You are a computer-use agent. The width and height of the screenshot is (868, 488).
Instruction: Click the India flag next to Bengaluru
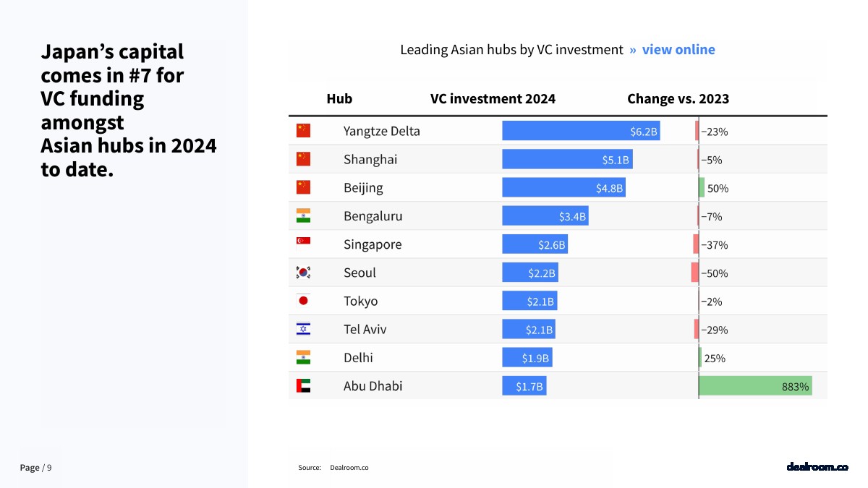[303, 215]
